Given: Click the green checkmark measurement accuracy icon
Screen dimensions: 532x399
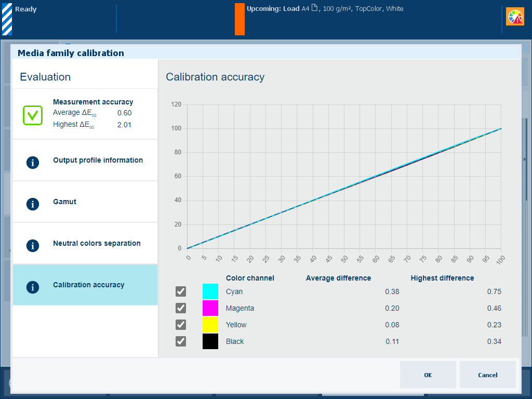Looking at the screenshot, I should 32,115.
